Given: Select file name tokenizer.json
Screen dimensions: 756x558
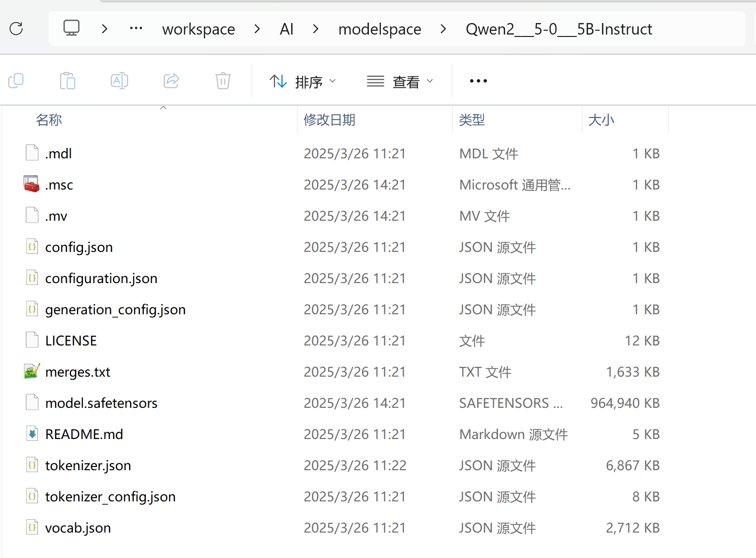Looking at the screenshot, I should (88, 466).
